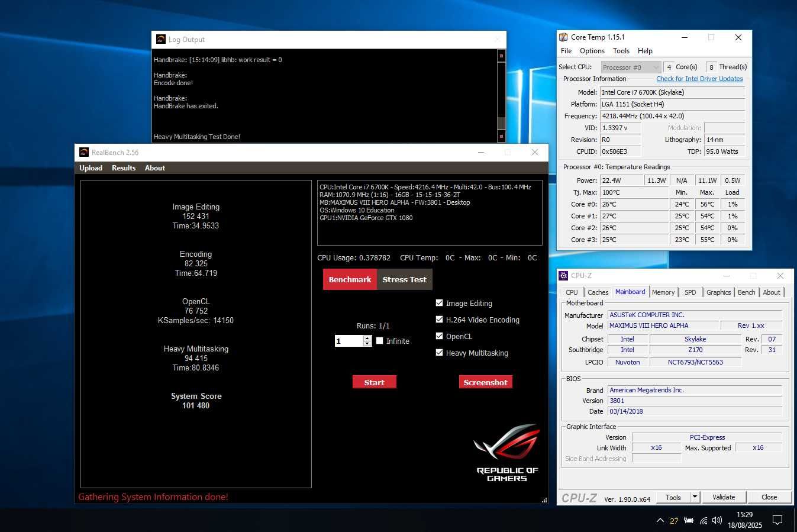Select the CPU-Z Mainboard tab
The height and width of the screenshot is (532, 797).
[x=630, y=292]
